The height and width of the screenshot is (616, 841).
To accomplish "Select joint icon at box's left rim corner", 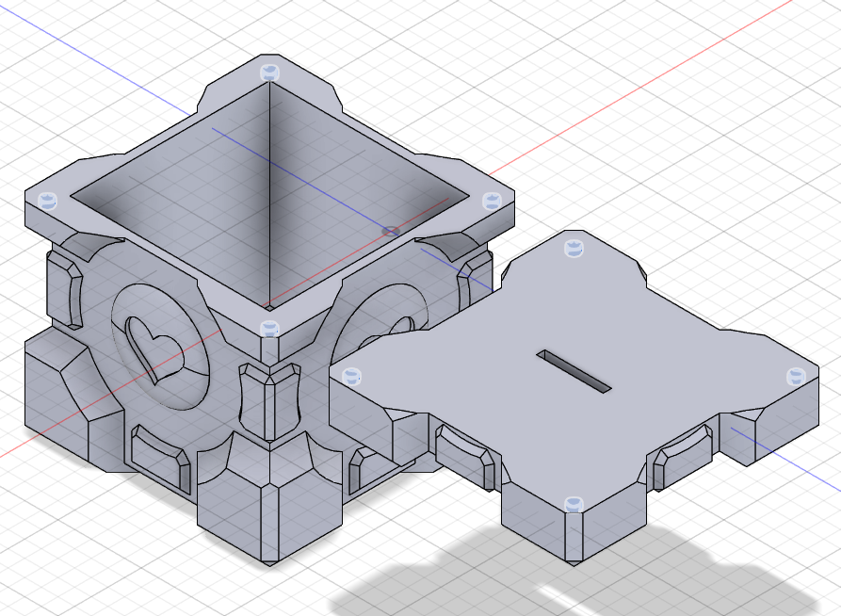I will (x=48, y=201).
